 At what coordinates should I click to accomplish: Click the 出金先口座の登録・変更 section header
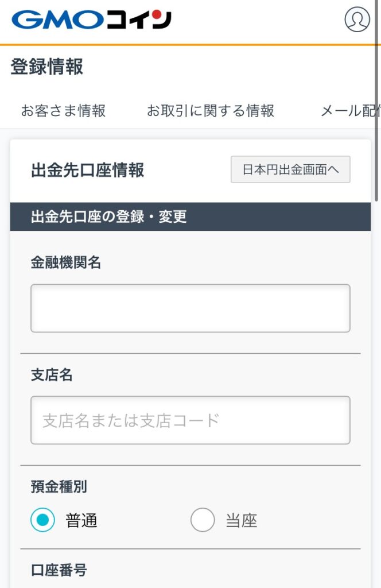[109, 217]
